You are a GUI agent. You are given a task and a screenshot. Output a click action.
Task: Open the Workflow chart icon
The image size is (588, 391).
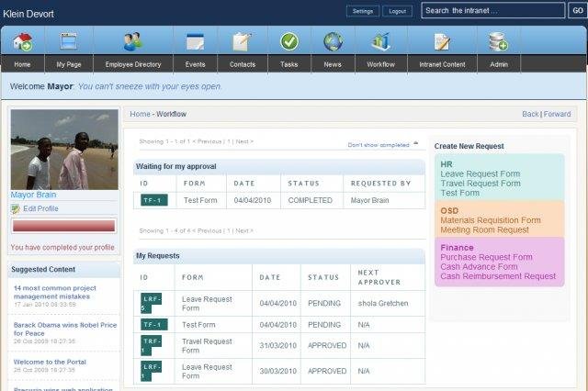[380, 41]
